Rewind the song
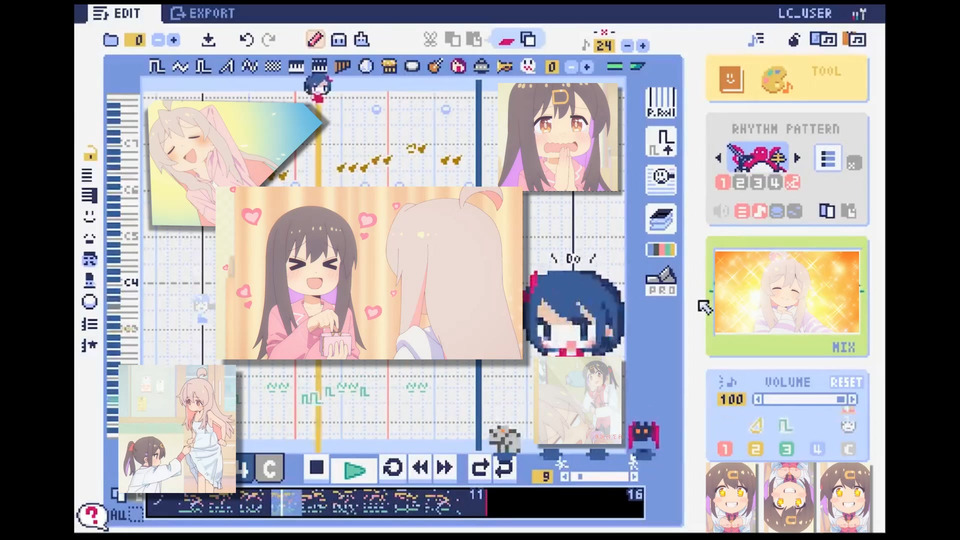This screenshot has width=960, height=540. pyautogui.click(x=420, y=468)
